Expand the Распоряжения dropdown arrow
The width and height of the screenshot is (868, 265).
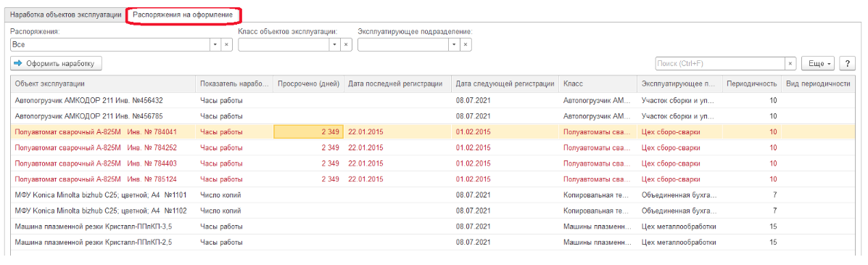point(216,44)
